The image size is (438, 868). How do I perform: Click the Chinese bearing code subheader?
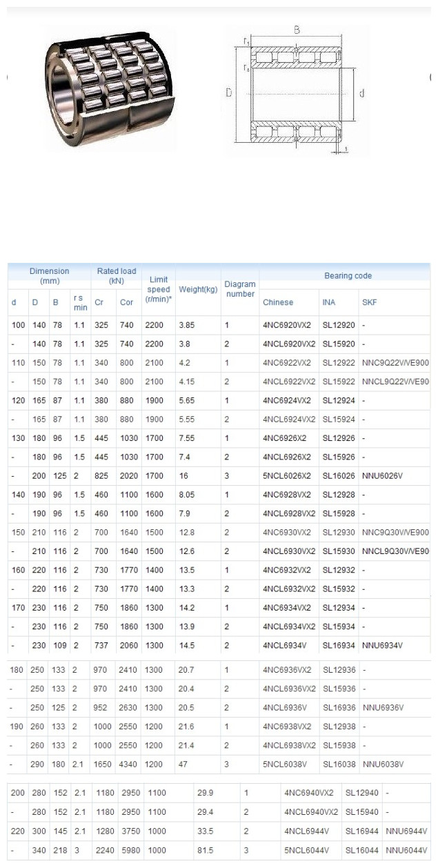click(278, 302)
